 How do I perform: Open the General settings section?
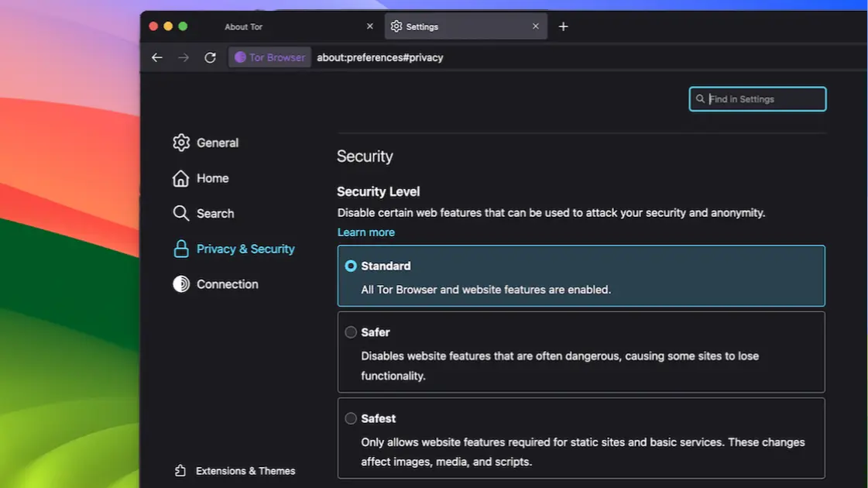point(218,142)
